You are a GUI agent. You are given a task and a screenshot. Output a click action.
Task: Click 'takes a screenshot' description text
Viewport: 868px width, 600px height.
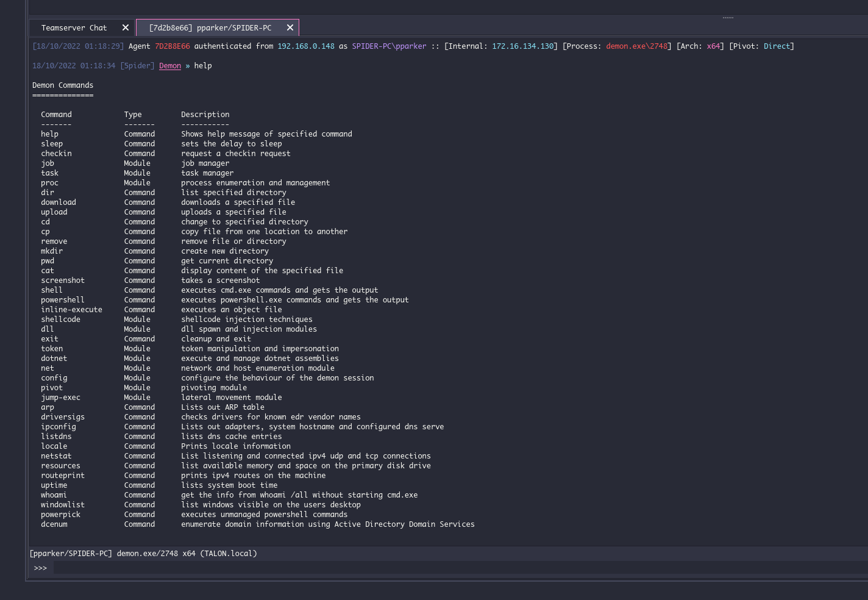[x=220, y=280]
